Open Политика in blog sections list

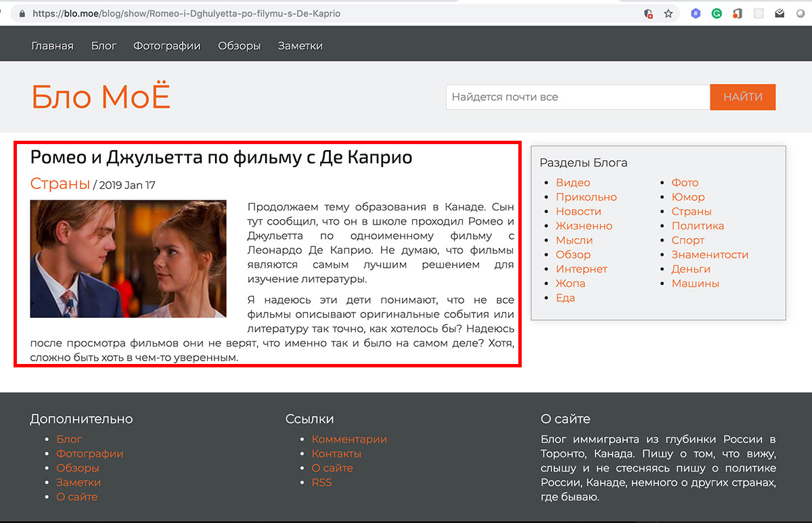(x=698, y=226)
